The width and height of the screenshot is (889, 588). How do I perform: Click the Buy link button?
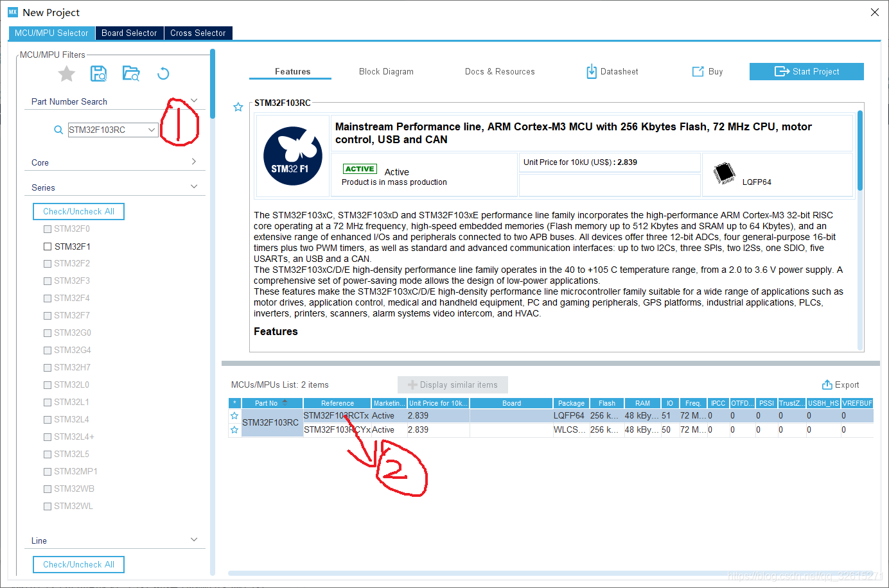point(707,72)
